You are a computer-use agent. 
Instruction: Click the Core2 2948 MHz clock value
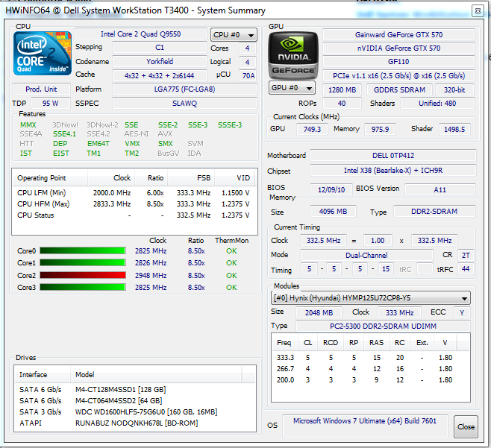pyautogui.click(x=151, y=276)
